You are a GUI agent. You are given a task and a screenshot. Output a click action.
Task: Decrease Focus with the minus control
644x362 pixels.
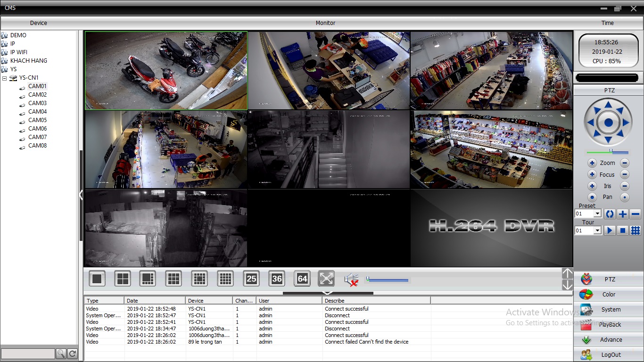(624, 174)
